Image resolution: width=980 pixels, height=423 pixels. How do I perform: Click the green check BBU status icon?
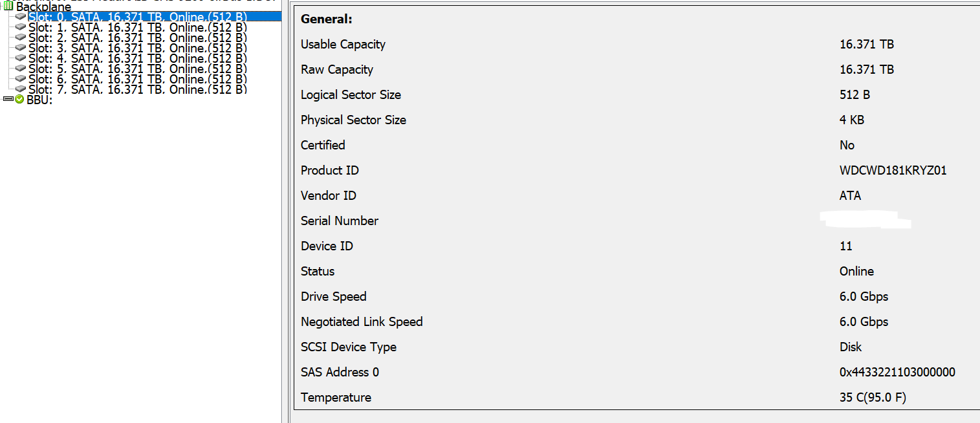[x=19, y=100]
